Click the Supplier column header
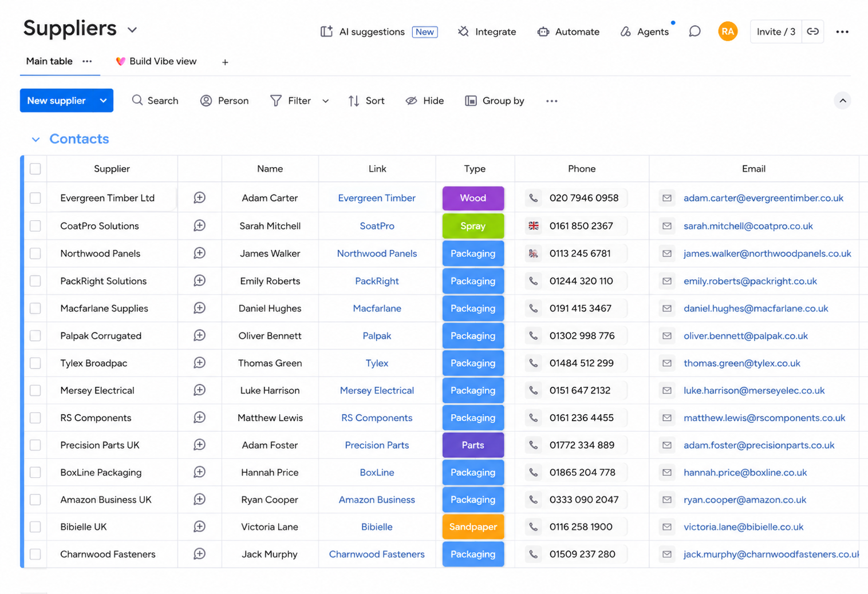Screen dimensions: 868x594 112,169
